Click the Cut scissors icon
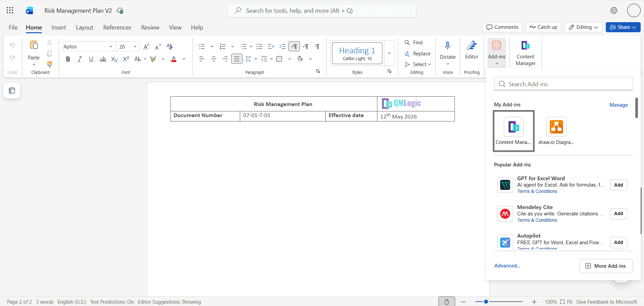The image size is (644, 306). [x=50, y=43]
